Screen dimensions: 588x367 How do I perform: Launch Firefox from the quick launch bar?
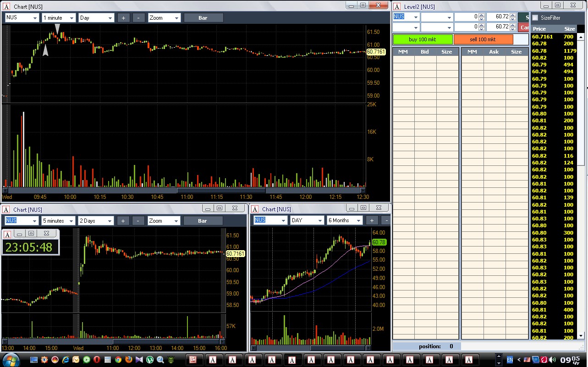[x=128, y=360]
